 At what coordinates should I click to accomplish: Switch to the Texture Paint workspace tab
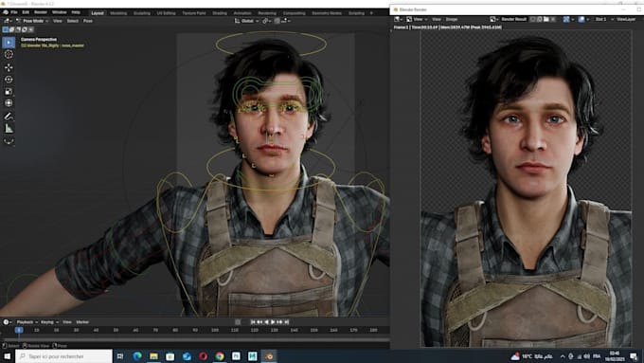pyautogui.click(x=194, y=13)
